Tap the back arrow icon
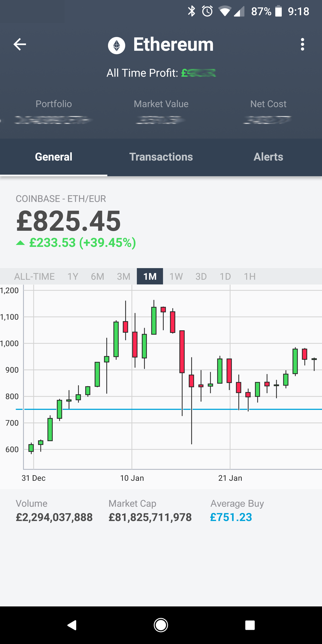The width and height of the screenshot is (322, 644). (20, 44)
